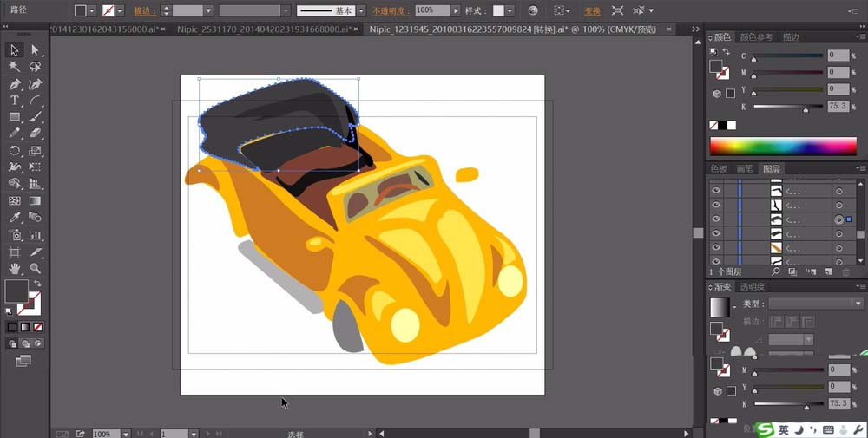Click the 描边 stroke link in control bar

pyautogui.click(x=144, y=10)
